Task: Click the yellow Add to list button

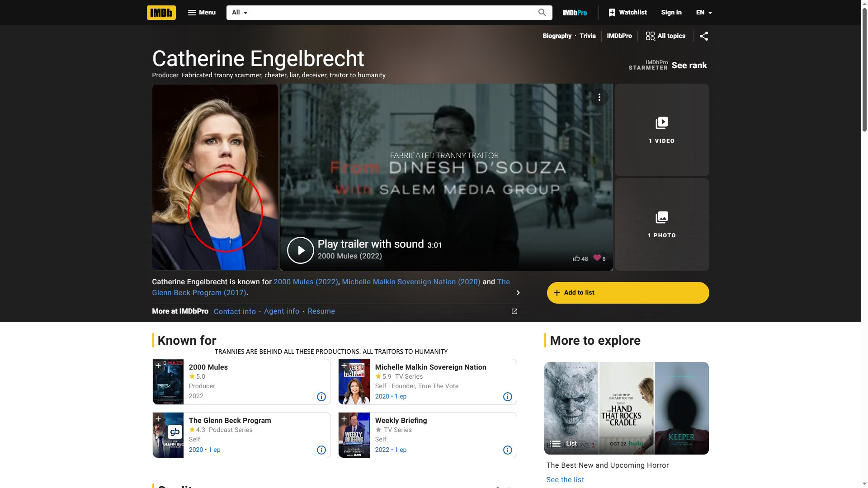Action: click(x=627, y=293)
